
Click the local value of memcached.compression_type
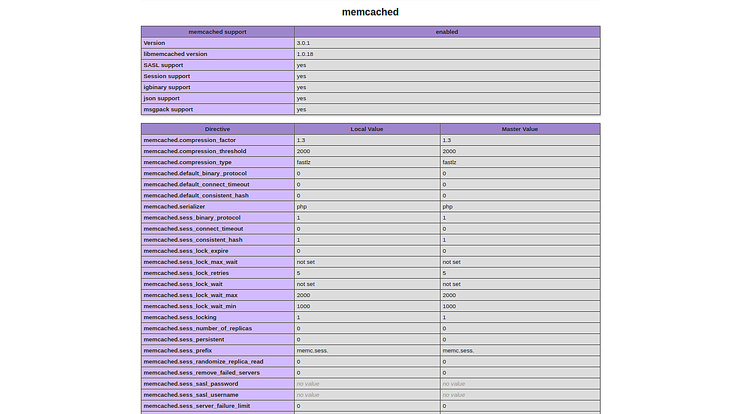pyautogui.click(x=303, y=162)
